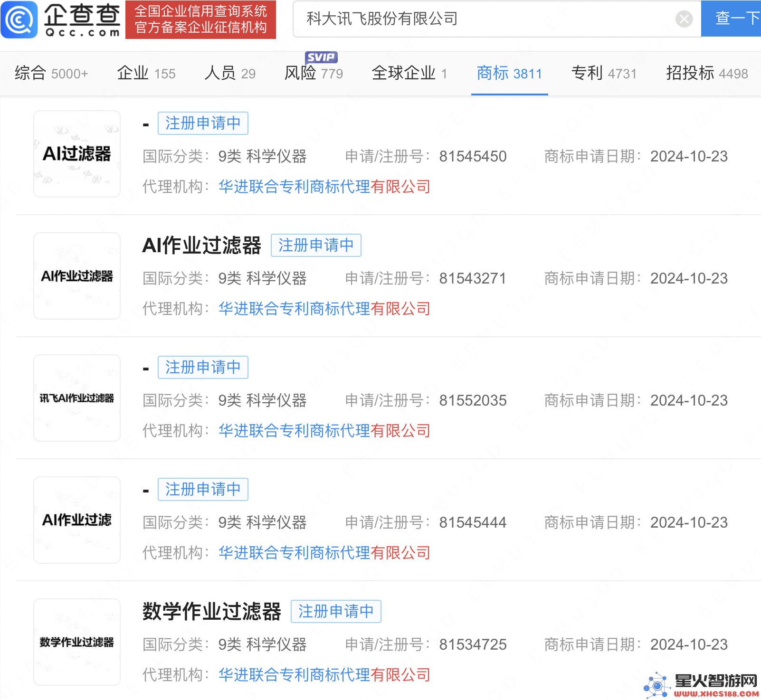Focus the company name search field
This screenshot has width=761, height=700.
pyautogui.click(x=497, y=19)
